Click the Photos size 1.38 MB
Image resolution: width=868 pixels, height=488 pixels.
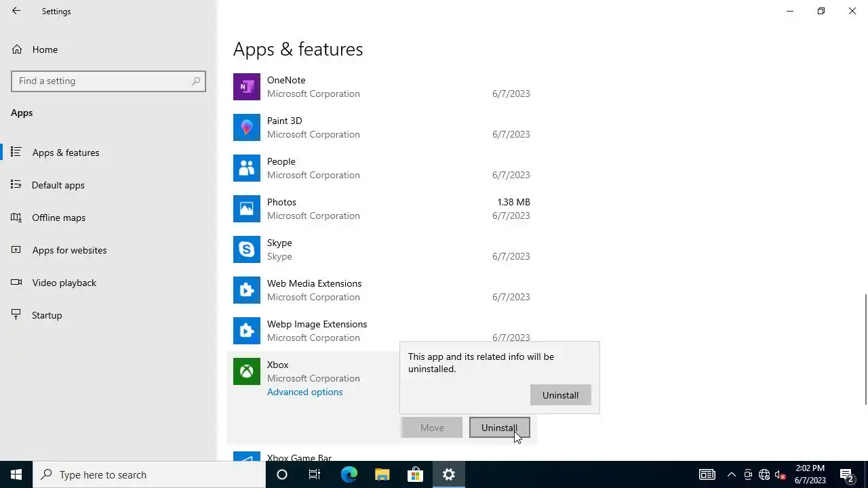(x=513, y=202)
